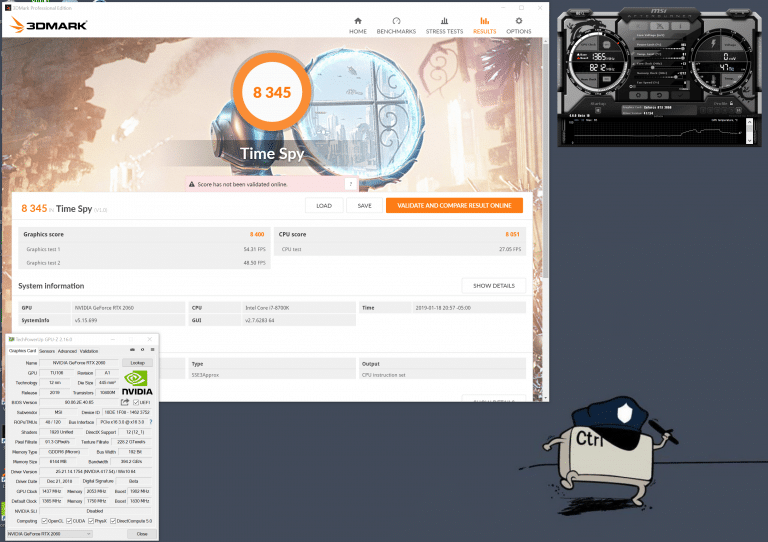Click the Graphics score value 8 400
Screen dimensions: 768x542
(x=257, y=235)
